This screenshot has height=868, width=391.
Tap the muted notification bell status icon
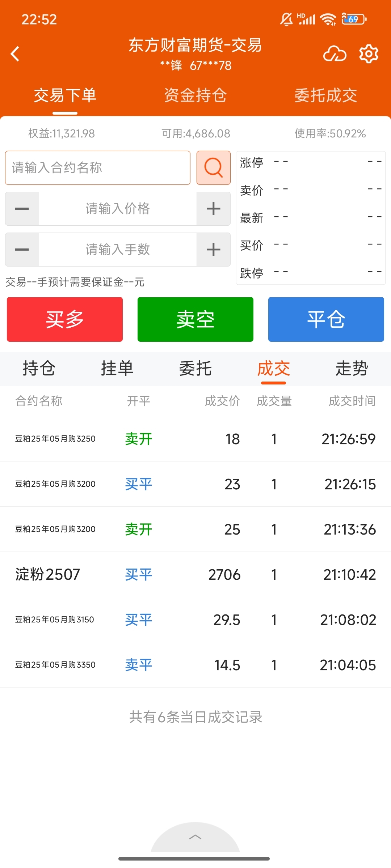tap(286, 19)
